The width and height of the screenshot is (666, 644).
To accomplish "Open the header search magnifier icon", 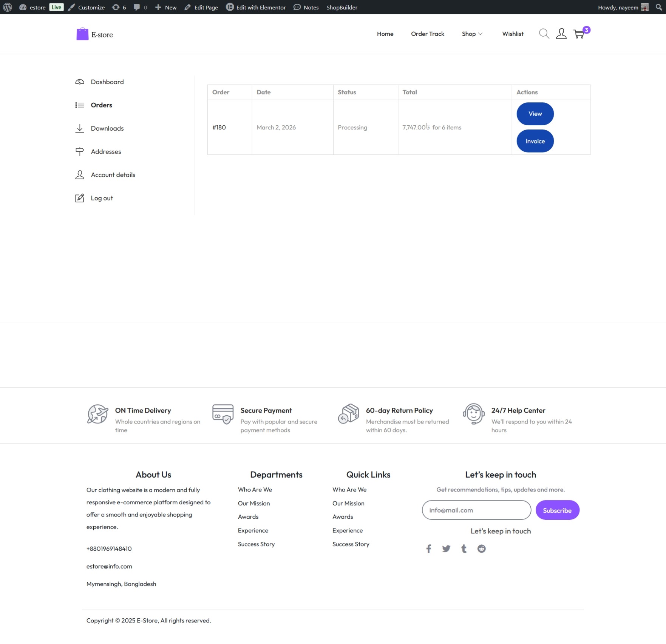I will (544, 34).
